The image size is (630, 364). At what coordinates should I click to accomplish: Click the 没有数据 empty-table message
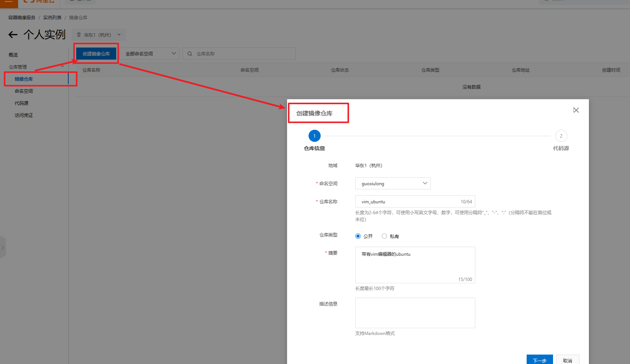472,87
